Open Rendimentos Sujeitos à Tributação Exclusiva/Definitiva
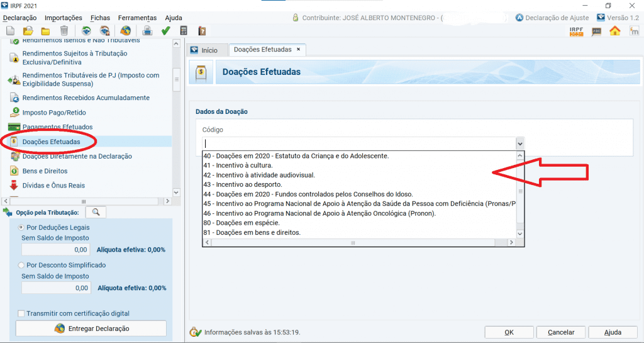This screenshot has width=644, height=343. pos(74,58)
